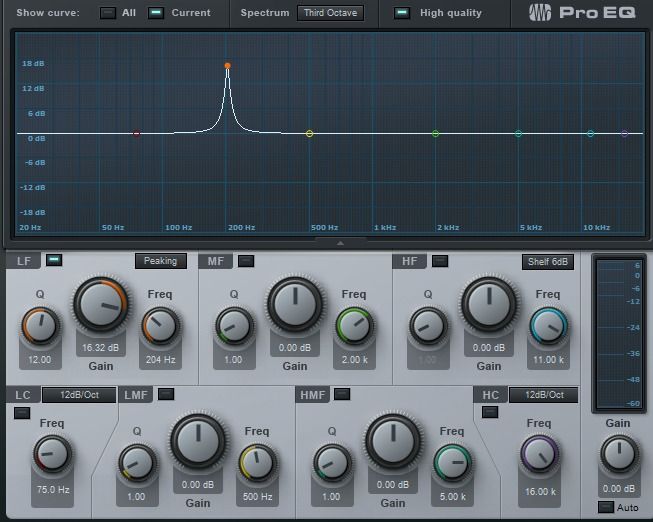Click the output level meter
Image resolution: width=653 pixels, height=522 pixels.
pos(619,333)
